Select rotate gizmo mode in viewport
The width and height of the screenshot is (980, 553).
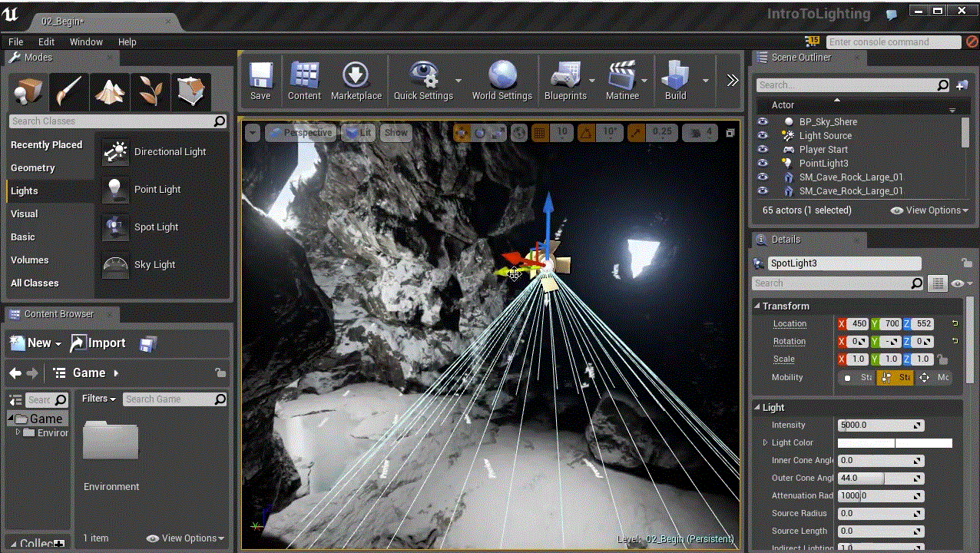pos(480,133)
